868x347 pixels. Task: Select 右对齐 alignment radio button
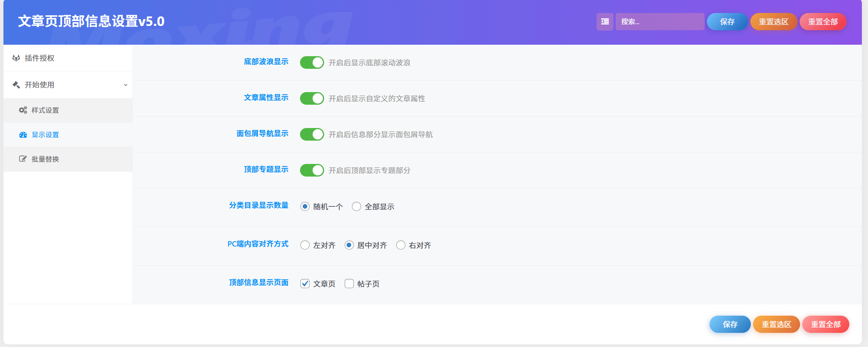pyautogui.click(x=400, y=245)
